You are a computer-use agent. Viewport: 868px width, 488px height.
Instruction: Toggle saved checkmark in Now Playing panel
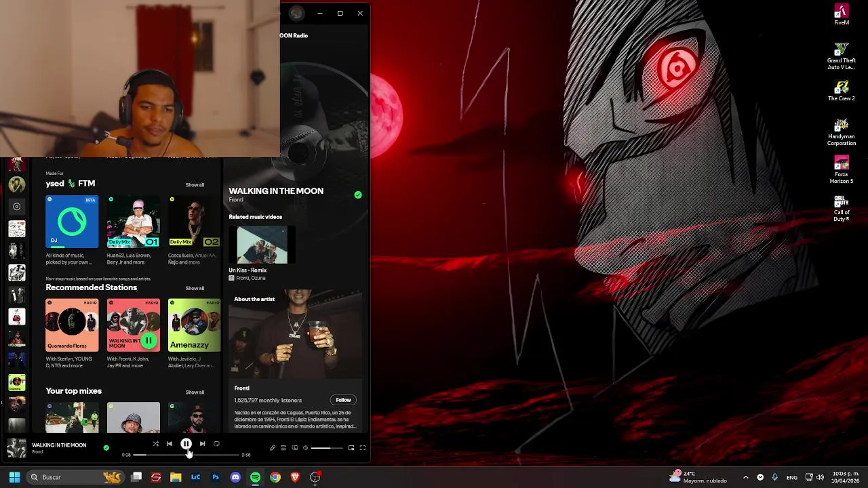tap(358, 195)
